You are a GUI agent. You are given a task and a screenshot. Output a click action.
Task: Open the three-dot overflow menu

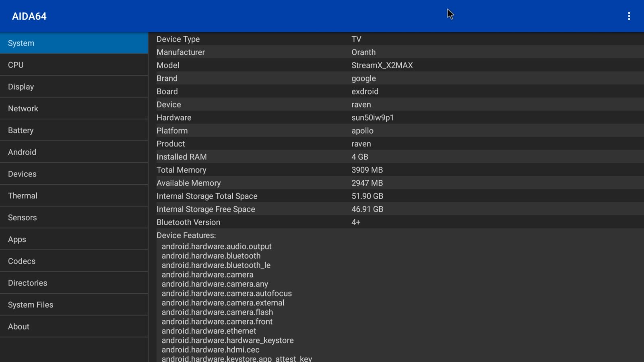tap(629, 16)
